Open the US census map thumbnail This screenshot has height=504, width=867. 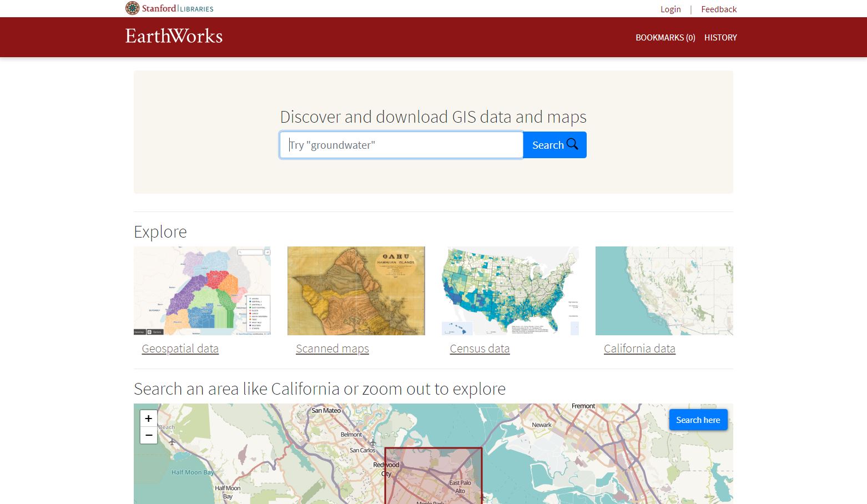pyautogui.click(x=510, y=291)
